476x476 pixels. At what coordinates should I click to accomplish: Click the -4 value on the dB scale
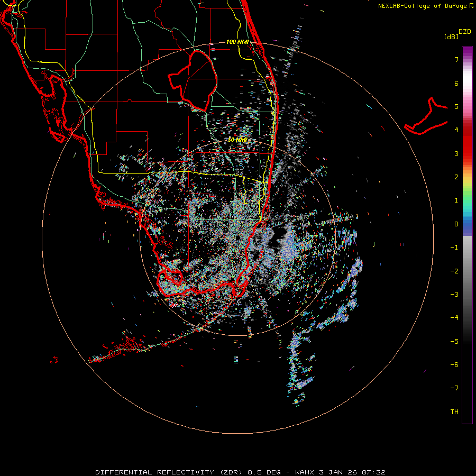(454, 318)
